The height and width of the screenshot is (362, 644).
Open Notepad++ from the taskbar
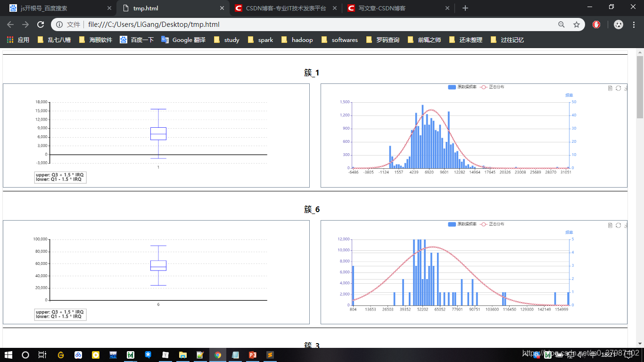coord(200,354)
